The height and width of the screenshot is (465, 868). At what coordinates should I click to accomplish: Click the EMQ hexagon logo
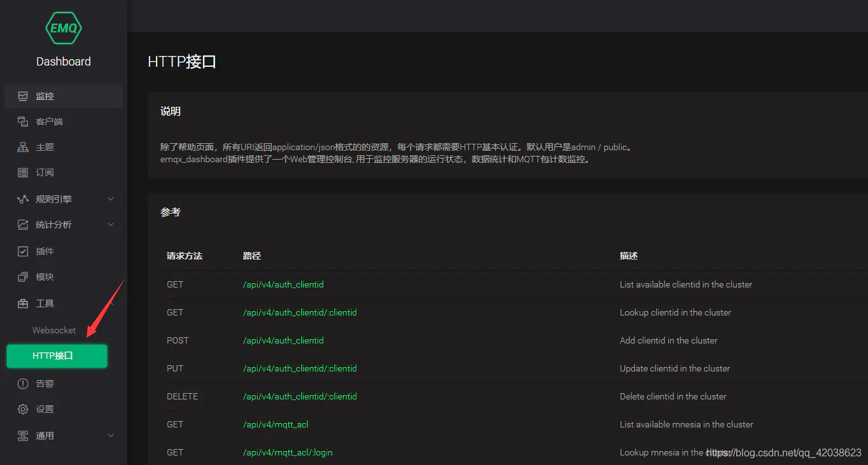click(64, 28)
